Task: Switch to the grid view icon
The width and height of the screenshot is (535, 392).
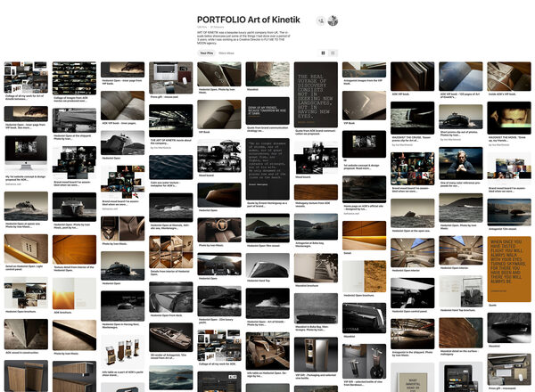Action: click(323, 53)
